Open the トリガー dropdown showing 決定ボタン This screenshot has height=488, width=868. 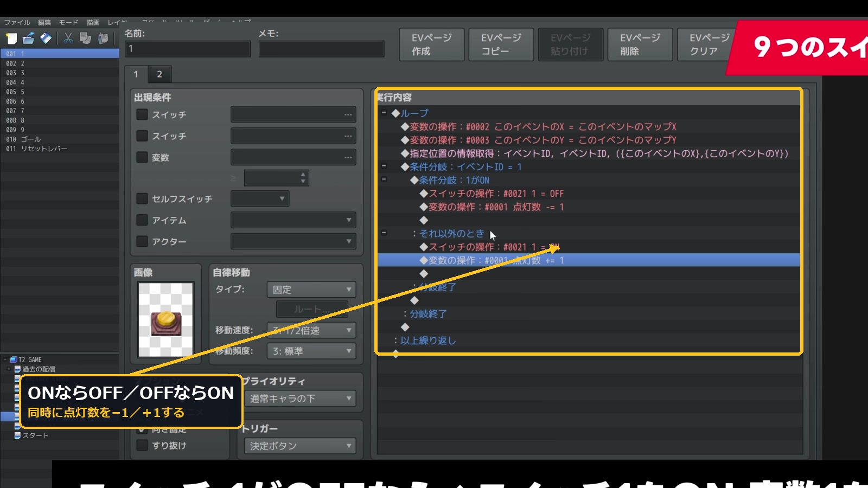point(300,446)
